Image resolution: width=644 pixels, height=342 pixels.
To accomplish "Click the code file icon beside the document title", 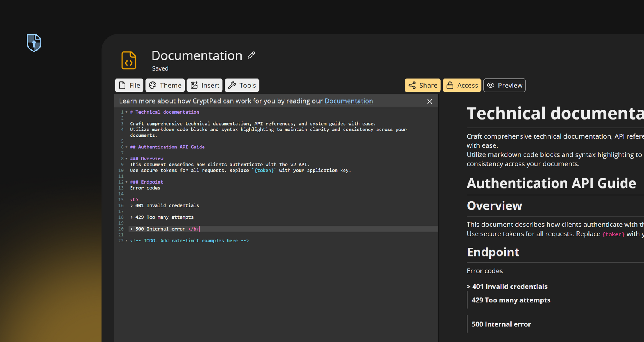I will [x=129, y=60].
